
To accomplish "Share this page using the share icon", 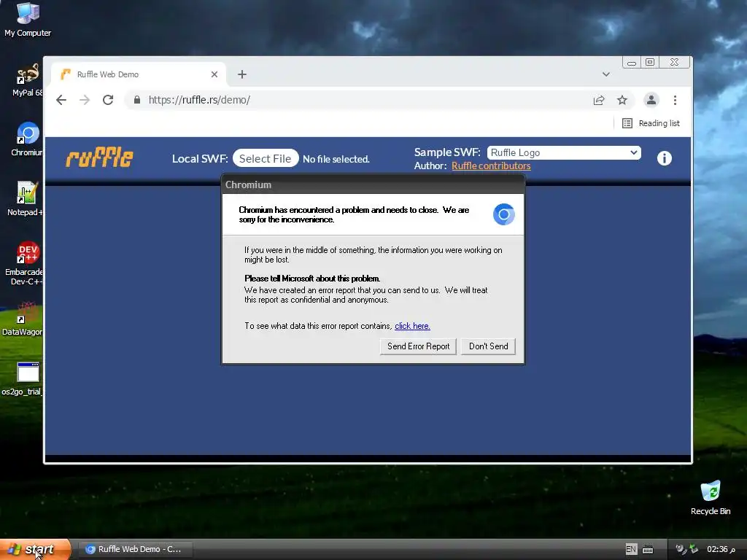I will pyautogui.click(x=599, y=100).
